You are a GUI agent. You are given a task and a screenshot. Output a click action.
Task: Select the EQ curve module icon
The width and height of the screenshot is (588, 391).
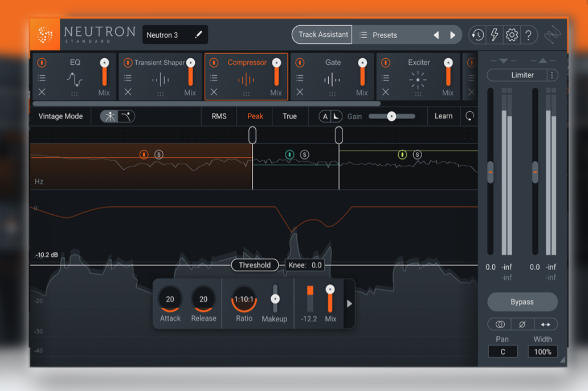coord(75,79)
